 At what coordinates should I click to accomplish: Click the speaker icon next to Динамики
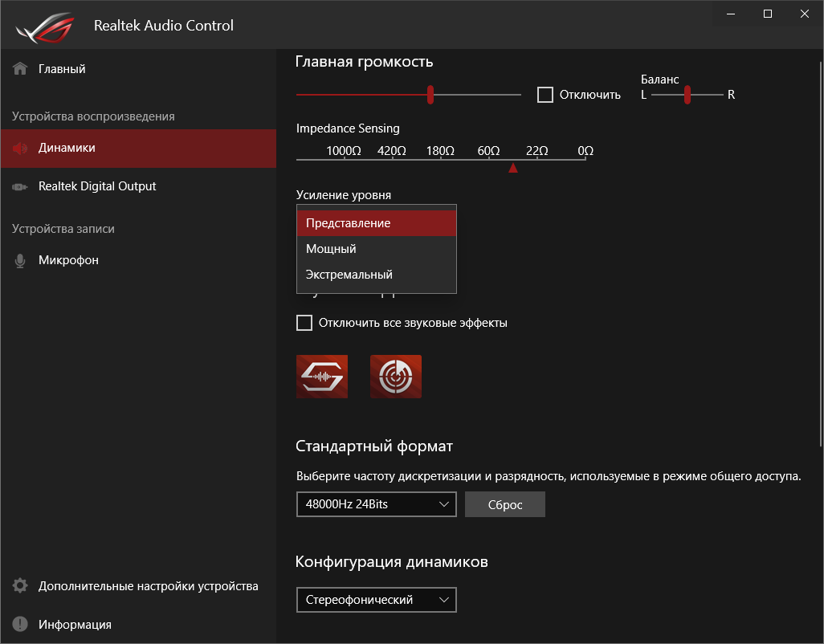pyautogui.click(x=20, y=148)
